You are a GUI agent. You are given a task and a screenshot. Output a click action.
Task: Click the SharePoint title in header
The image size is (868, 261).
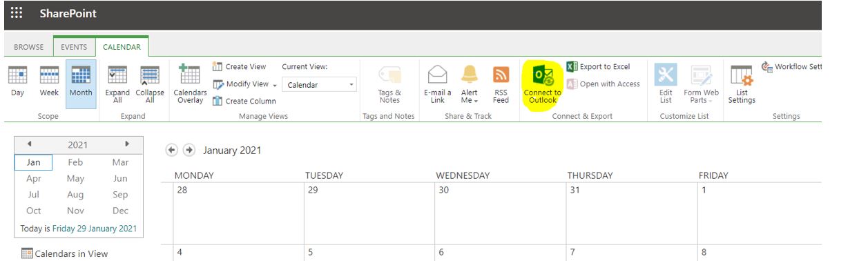tap(68, 14)
